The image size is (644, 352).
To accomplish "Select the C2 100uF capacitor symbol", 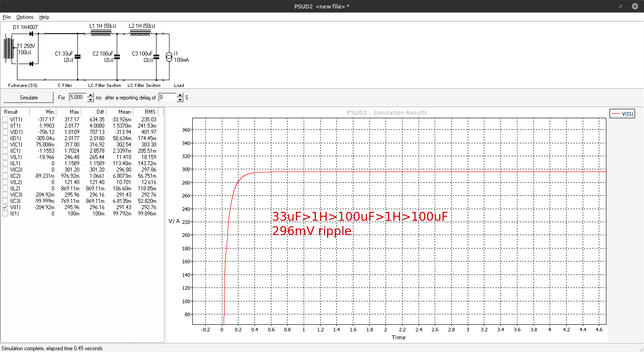I will [x=117, y=56].
